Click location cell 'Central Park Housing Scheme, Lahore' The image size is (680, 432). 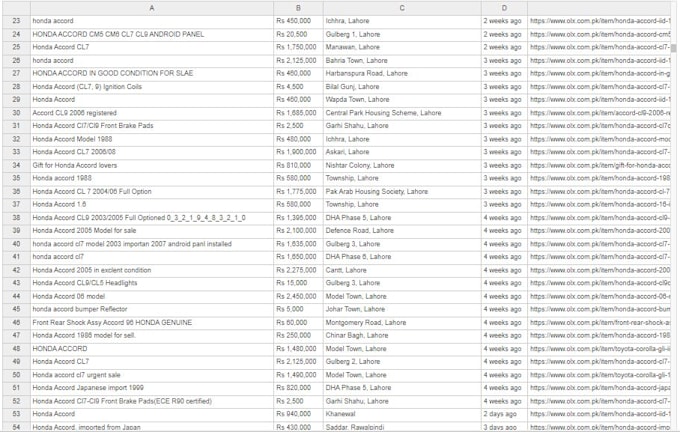(x=402, y=113)
